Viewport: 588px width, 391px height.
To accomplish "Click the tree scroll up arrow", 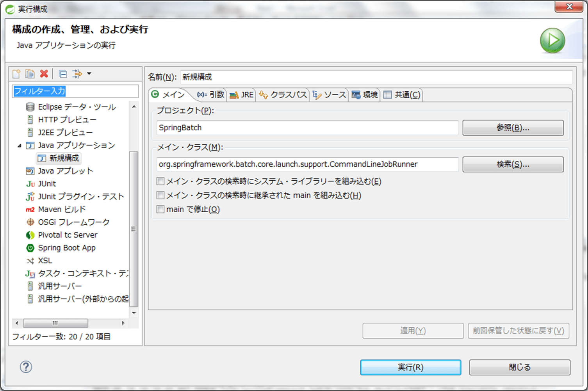I will [134, 107].
